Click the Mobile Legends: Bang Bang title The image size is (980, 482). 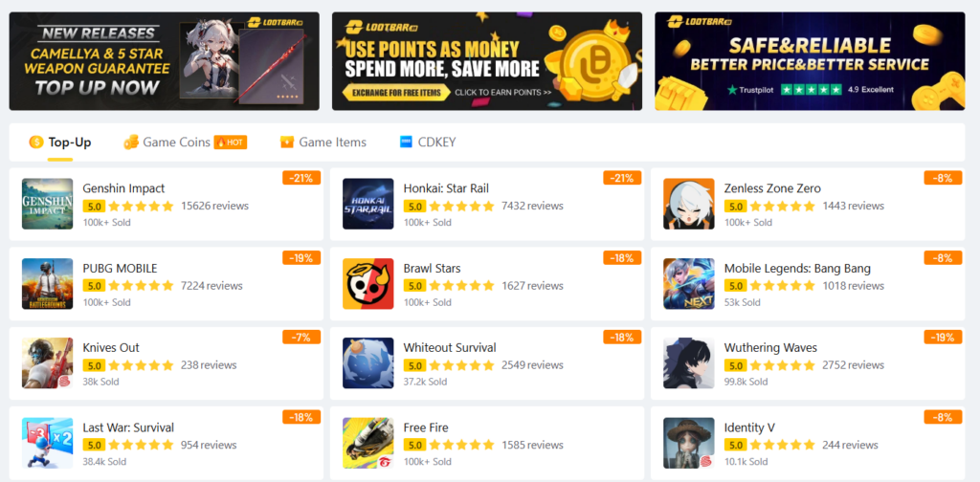tap(797, 269)
